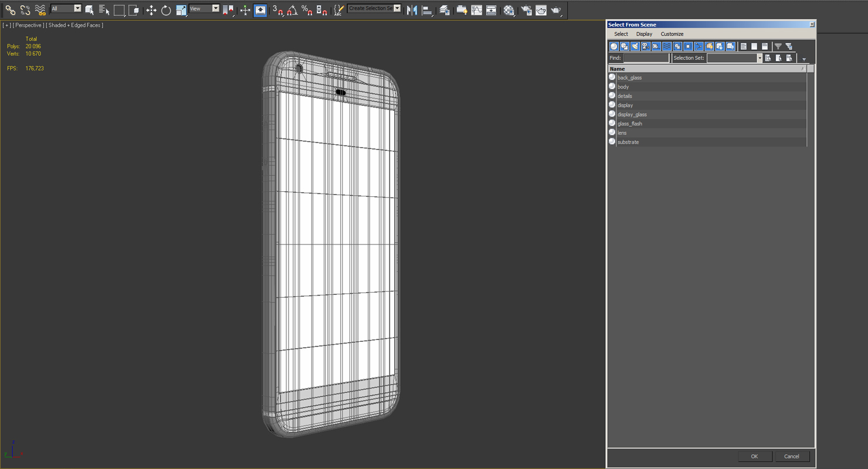Activate the Rotate tool

coord(166,10)
